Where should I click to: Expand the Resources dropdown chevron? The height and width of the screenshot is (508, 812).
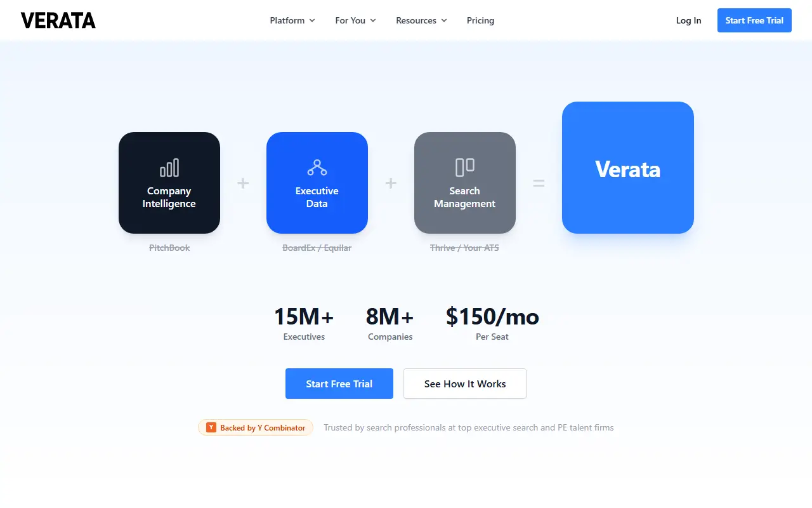pyautogui.click(x=444, y=20)
